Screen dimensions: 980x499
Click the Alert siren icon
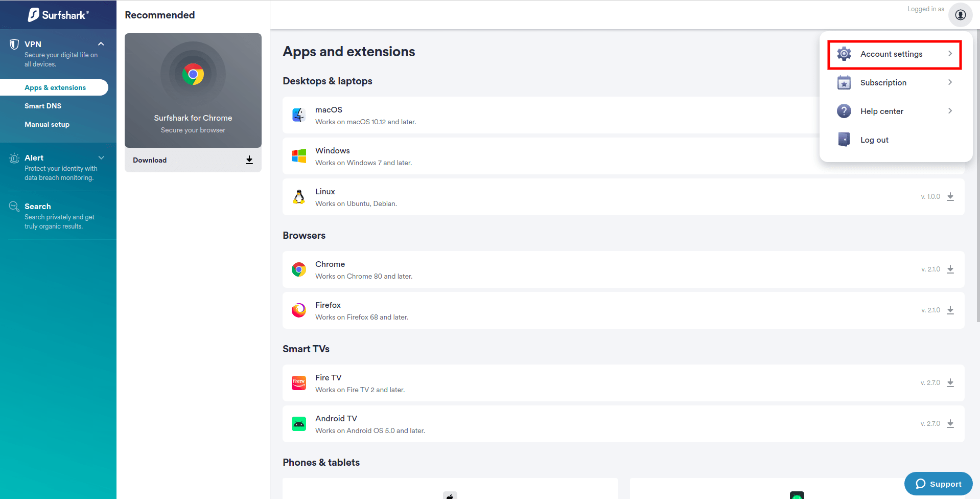14,158
